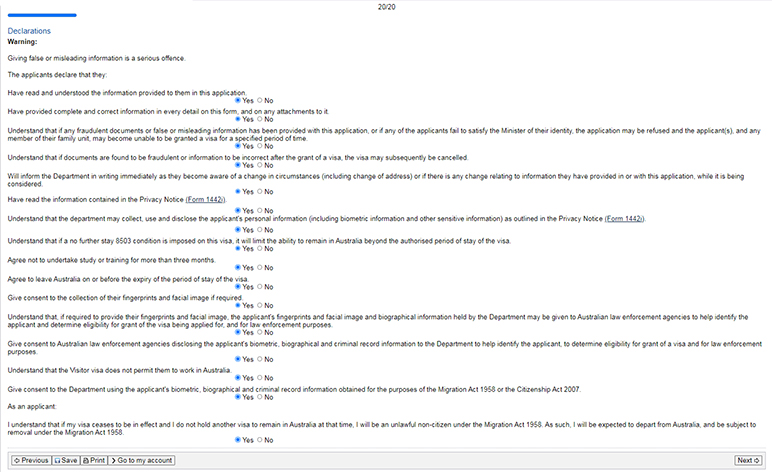Select No for 'Have provided complete and correct information'
Viewport: 772px width, 472px height.
(259, 119)
